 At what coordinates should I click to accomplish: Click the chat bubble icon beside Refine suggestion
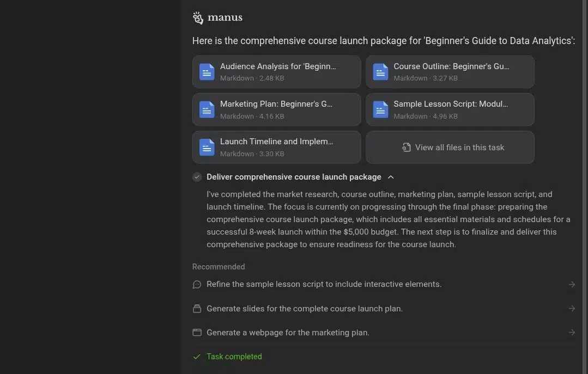(197, 284)
